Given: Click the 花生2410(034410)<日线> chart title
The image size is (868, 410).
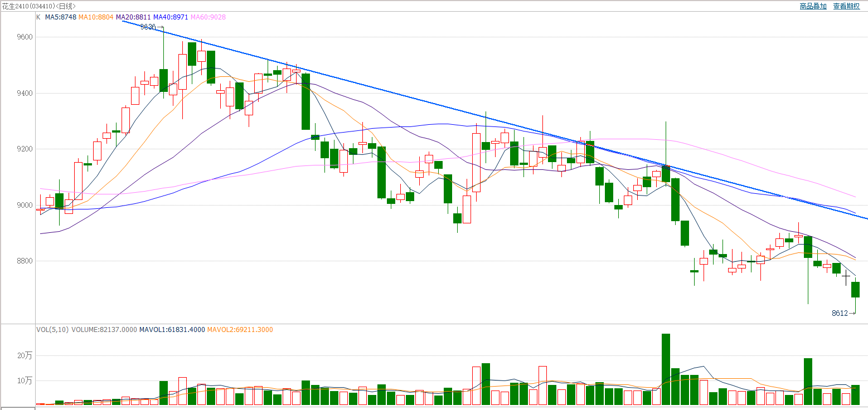Looking at the screenshot, I should tap(39, 6).
